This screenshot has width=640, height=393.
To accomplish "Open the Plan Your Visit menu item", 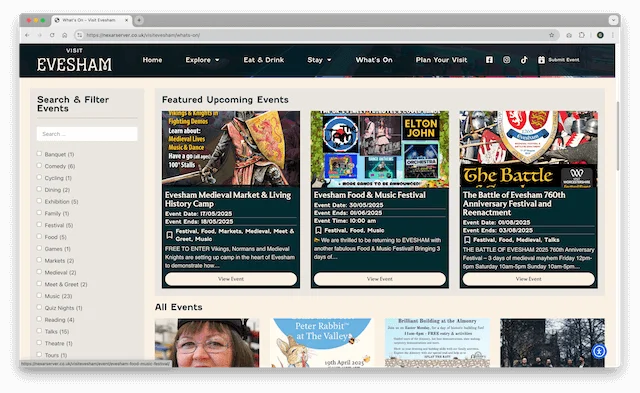I will click(x=441, y=60).
